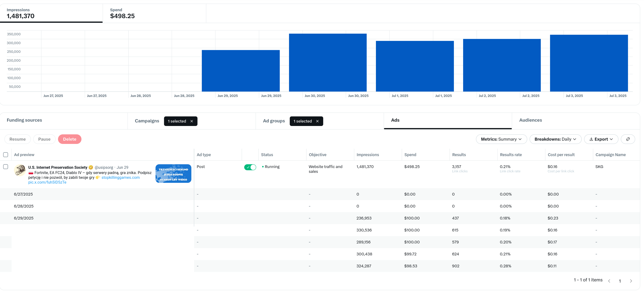
Task: Click the Campaign Name column header
Action: pos(611,155)
